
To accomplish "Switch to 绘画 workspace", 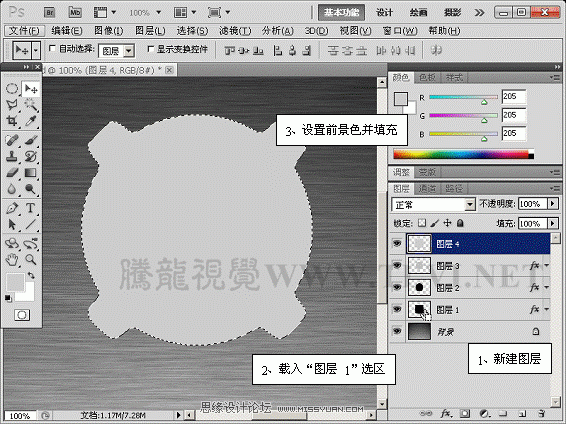I will coord(418,13).
